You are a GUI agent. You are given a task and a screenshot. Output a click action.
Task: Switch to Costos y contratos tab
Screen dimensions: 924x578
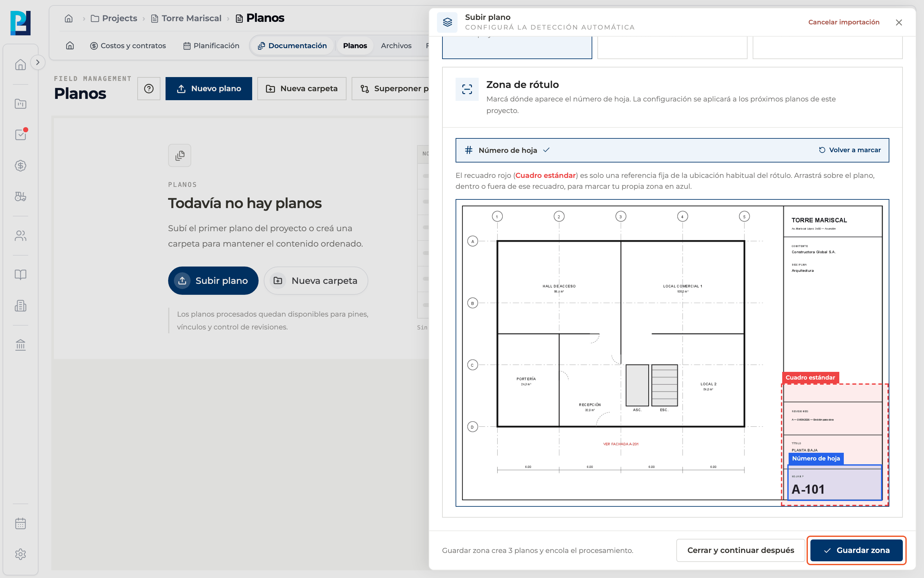(128, 46)
